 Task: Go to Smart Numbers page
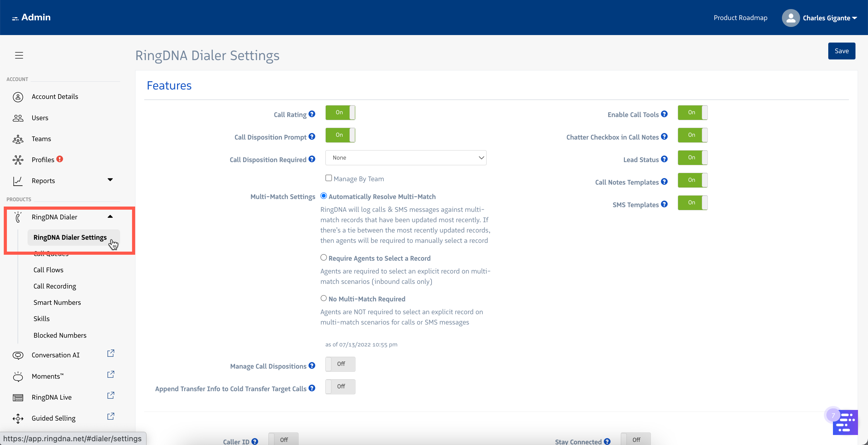[57, 303]
